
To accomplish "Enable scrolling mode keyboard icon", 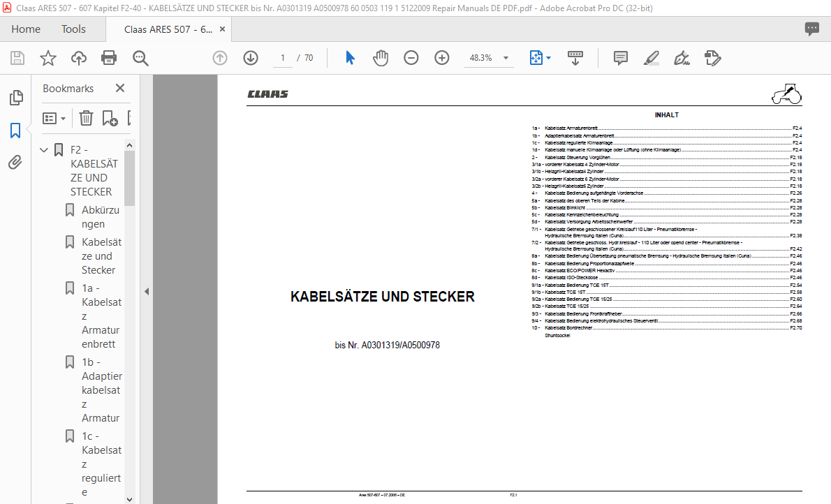I will click(575, 58).
